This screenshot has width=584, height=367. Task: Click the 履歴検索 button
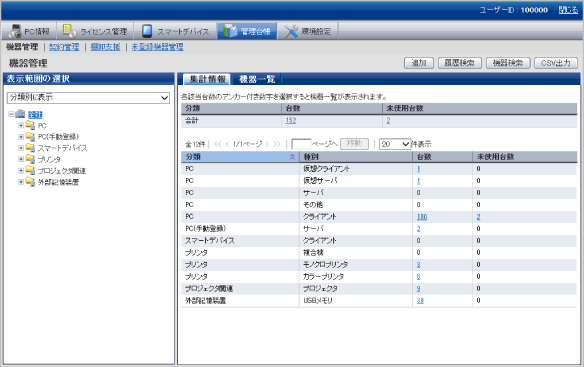tap(460, 63)
